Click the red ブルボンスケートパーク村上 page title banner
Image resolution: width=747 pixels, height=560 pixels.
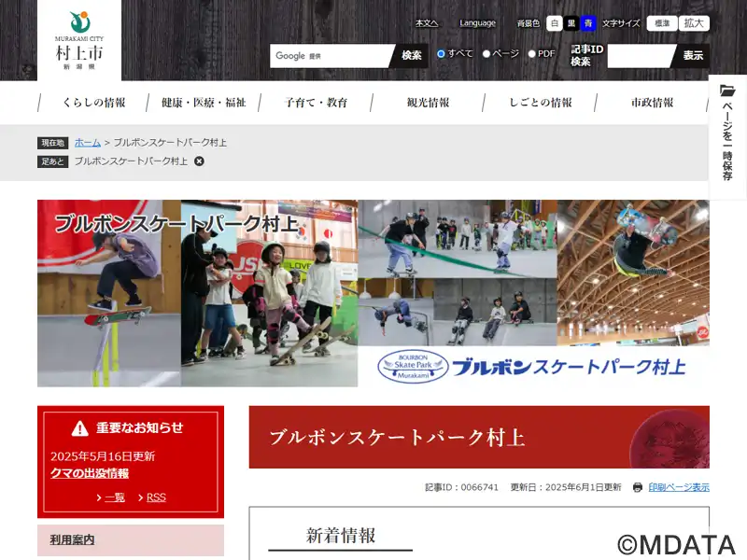coord(479,437)
